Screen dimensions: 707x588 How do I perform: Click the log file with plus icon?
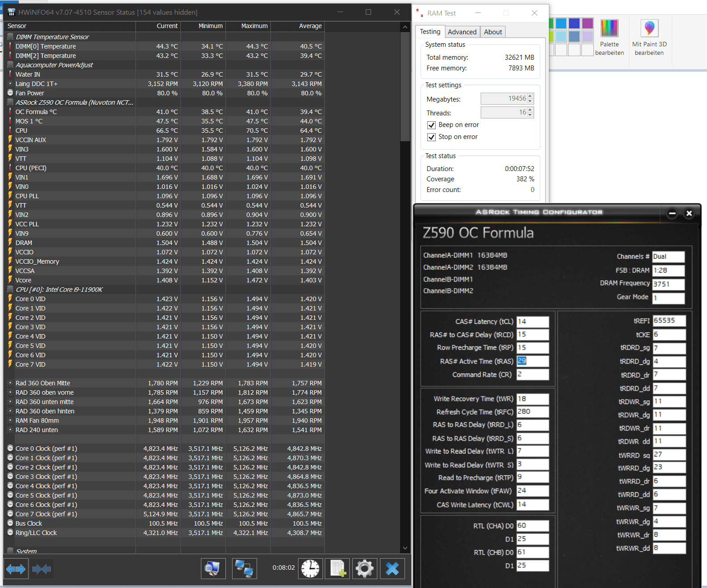pyautogui.click(x=338, y=569)
